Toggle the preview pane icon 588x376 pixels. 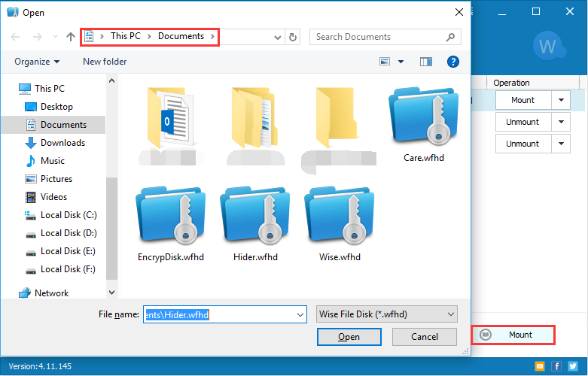pos(426,62)
